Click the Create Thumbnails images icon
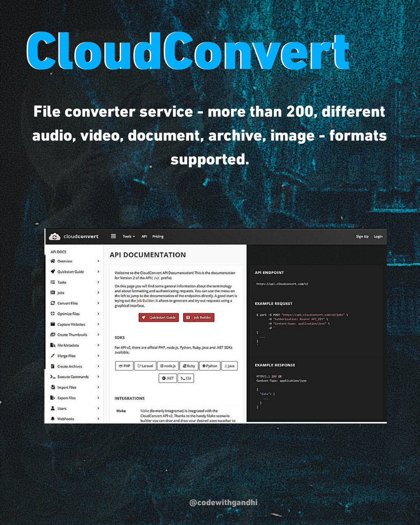 point(52,335)
